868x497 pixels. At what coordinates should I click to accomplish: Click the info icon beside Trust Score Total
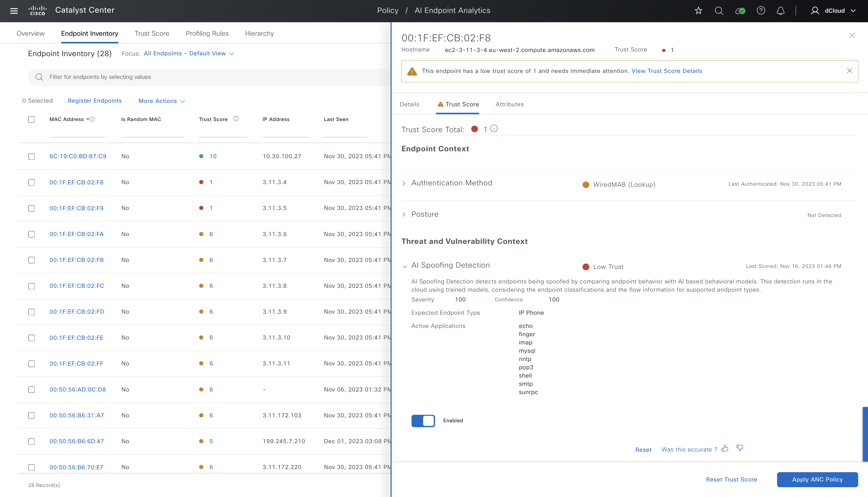494,128
